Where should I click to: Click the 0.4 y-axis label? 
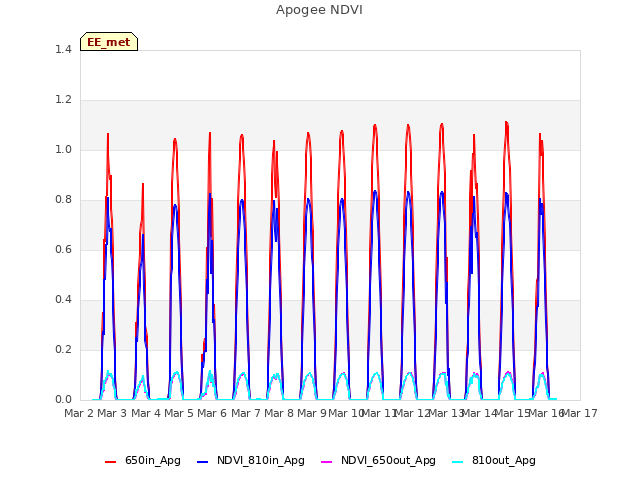[x=63, y=300]
